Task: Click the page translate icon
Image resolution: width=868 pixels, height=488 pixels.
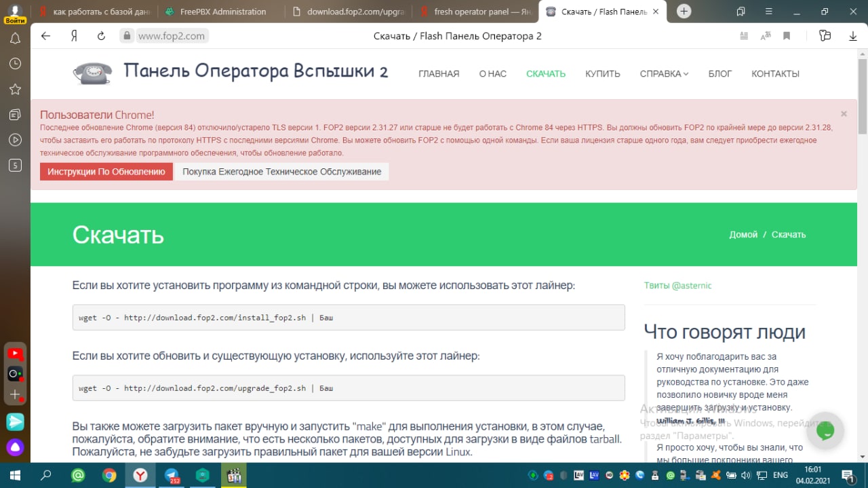Action: [766, 36]
